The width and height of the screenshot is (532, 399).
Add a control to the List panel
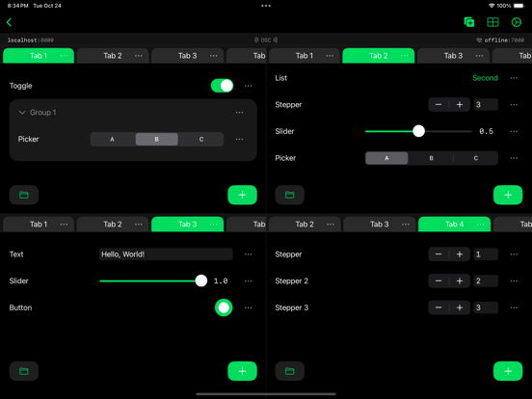pos(508,195)
